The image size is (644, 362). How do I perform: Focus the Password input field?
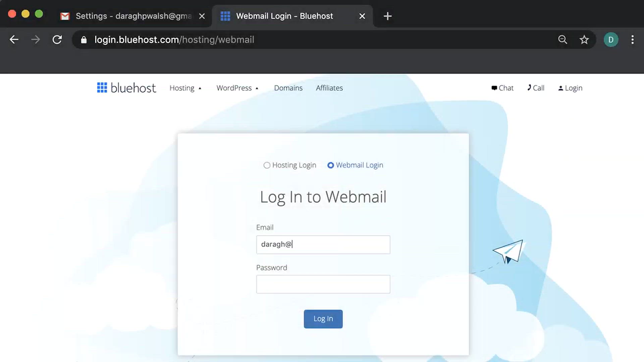[x=323, y=284]
